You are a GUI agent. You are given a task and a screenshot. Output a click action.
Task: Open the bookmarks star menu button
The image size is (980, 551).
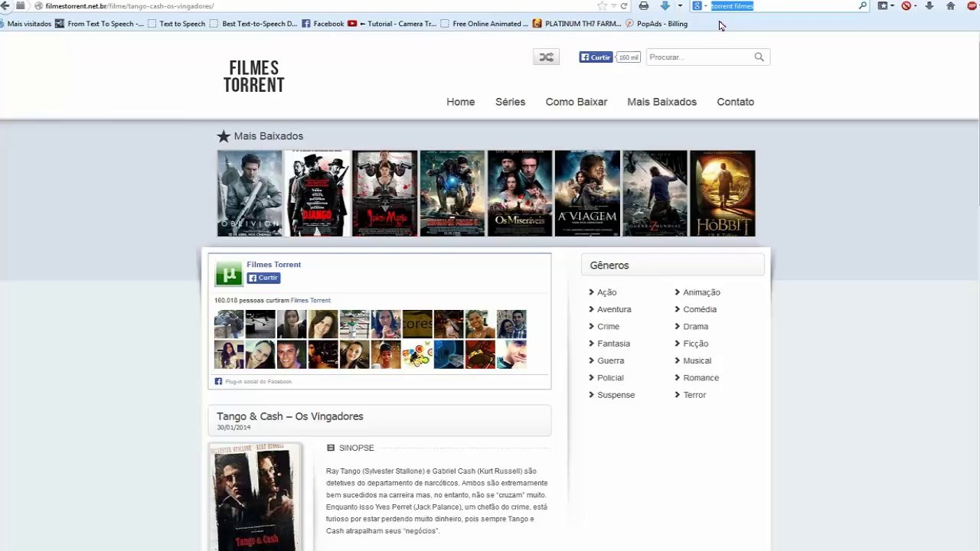click(885, 5)
